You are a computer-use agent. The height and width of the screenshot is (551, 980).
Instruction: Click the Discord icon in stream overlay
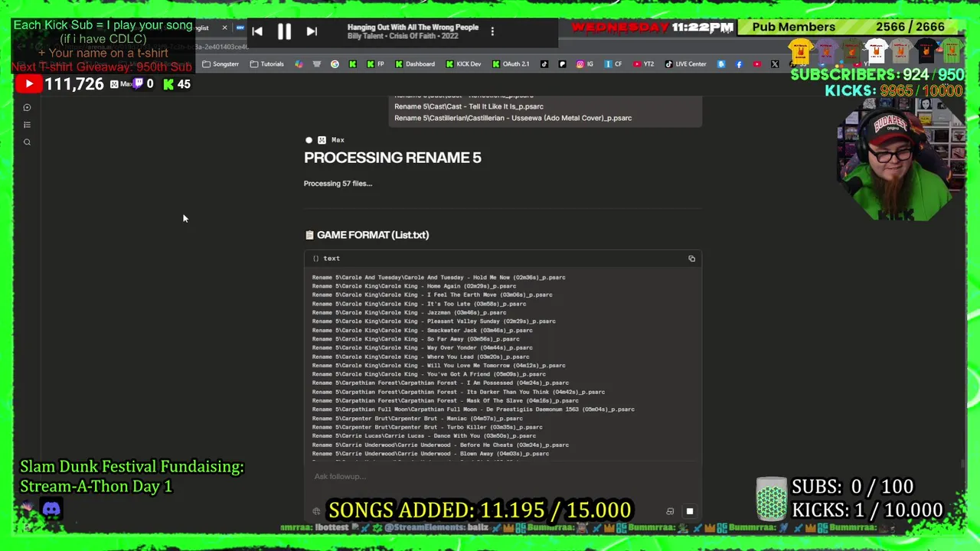coord(51,509)
